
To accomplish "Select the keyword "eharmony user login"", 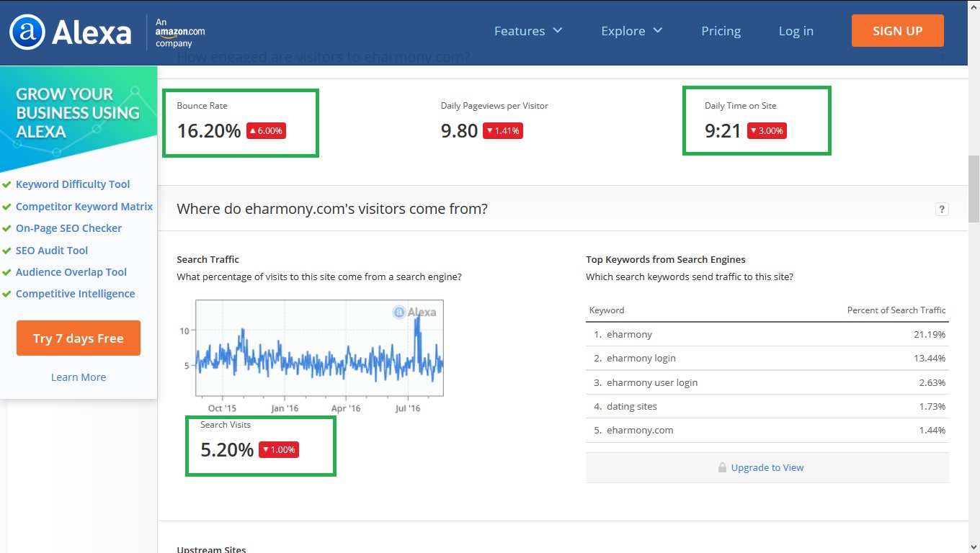I will click(x=652, y=382).
